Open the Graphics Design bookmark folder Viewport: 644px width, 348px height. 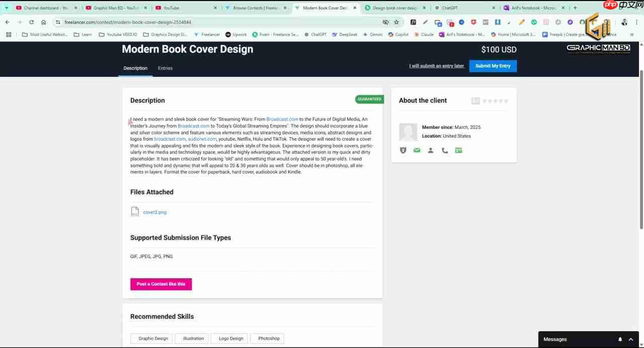(x=165, y=35)
